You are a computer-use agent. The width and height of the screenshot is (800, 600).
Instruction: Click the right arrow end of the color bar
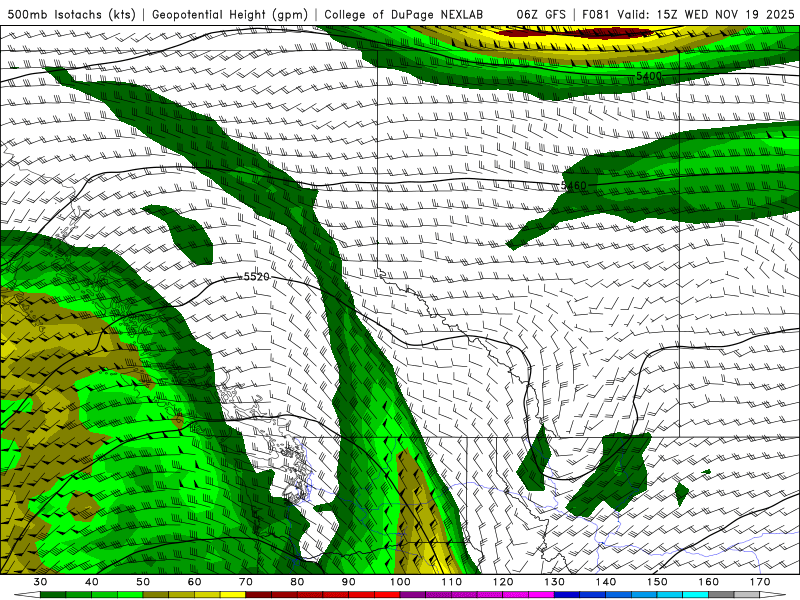773,593
